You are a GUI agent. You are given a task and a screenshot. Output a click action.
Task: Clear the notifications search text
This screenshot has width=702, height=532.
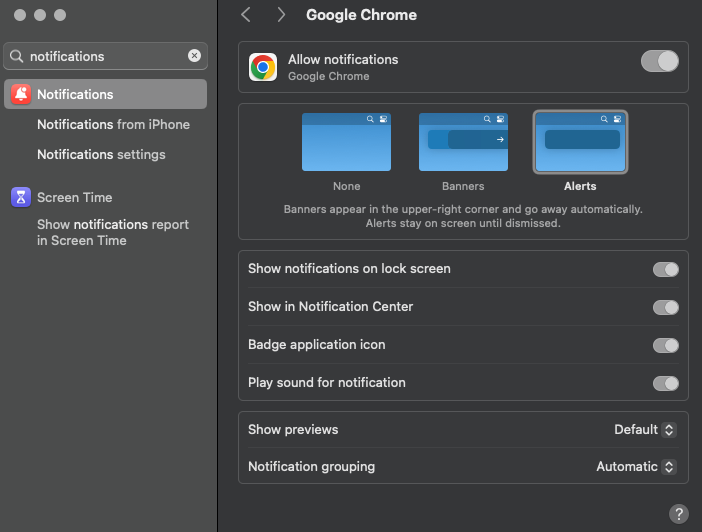194,56
